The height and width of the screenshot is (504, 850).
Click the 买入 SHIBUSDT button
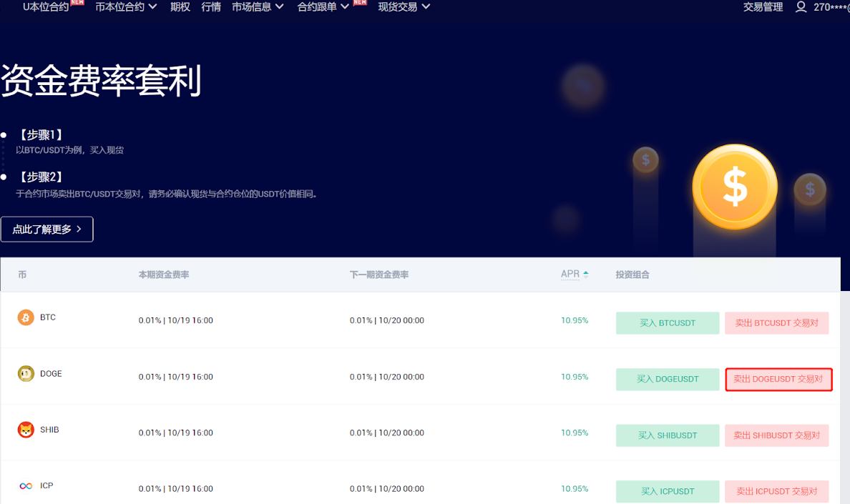668,435
